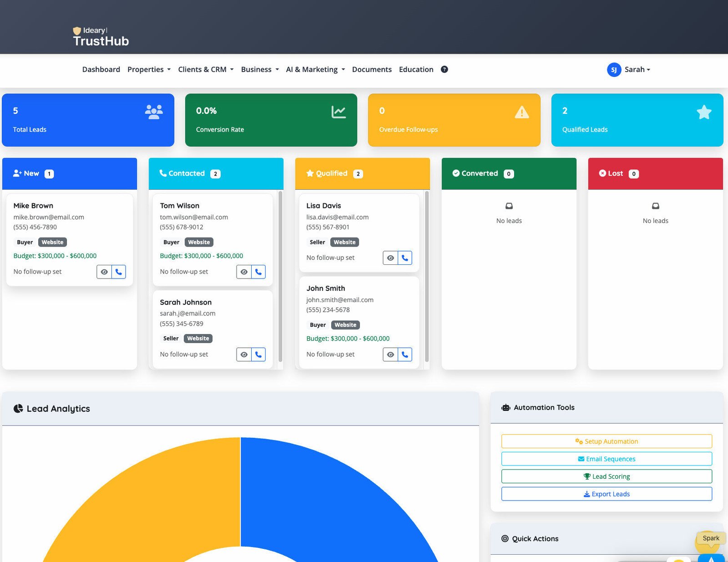Viewport: 728px width, 562px height.
Task: Click Budget text on Tom Wilson card
Action: click(x=202, y=256)
